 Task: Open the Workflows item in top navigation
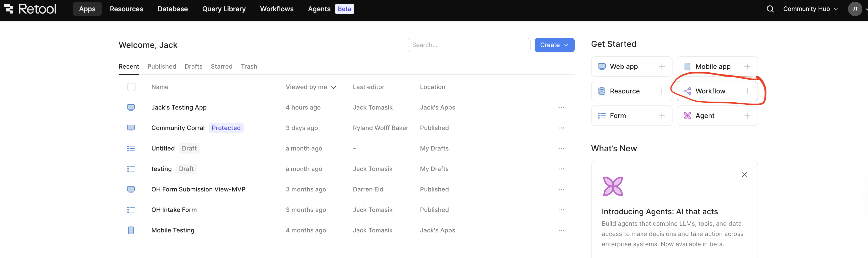click(x=277, y=9)
